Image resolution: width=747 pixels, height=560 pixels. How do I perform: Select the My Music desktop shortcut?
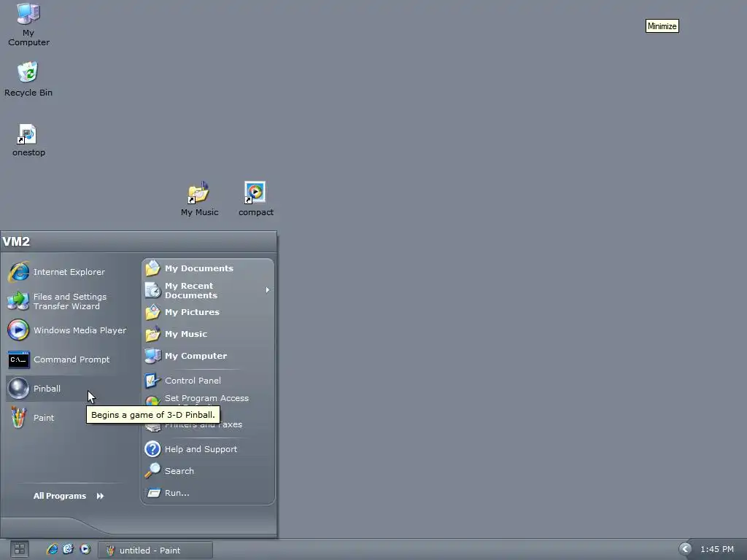coord(199,199)
